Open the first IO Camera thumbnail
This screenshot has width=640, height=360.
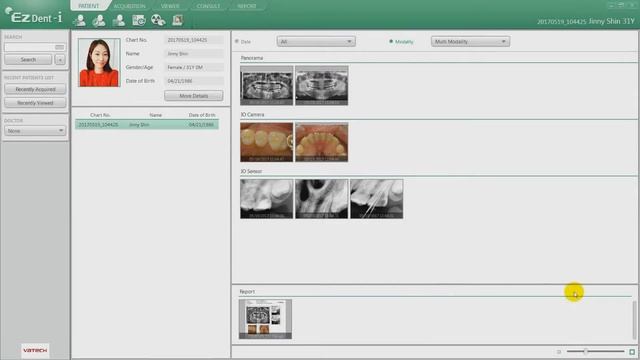coord(267,142)
